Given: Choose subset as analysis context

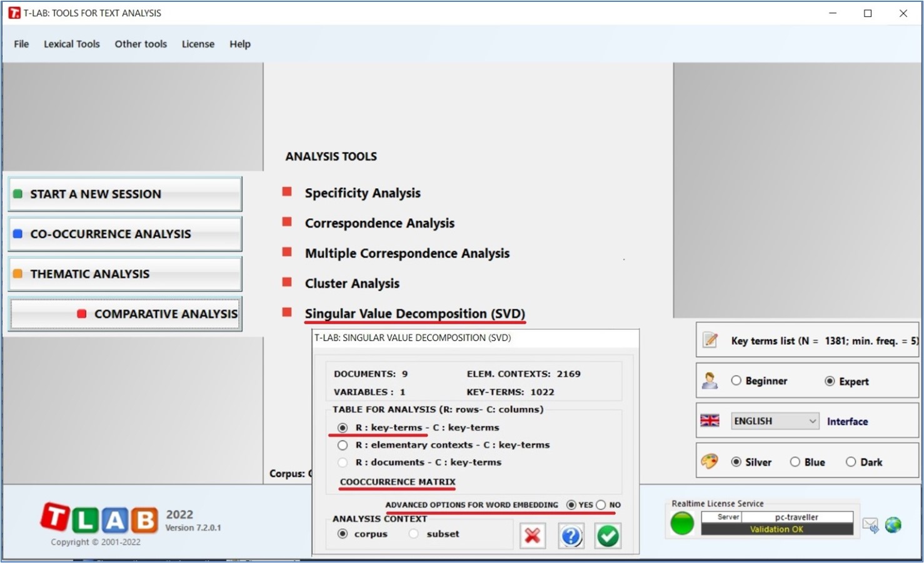Looking at the screenshot, I should 414,534.
